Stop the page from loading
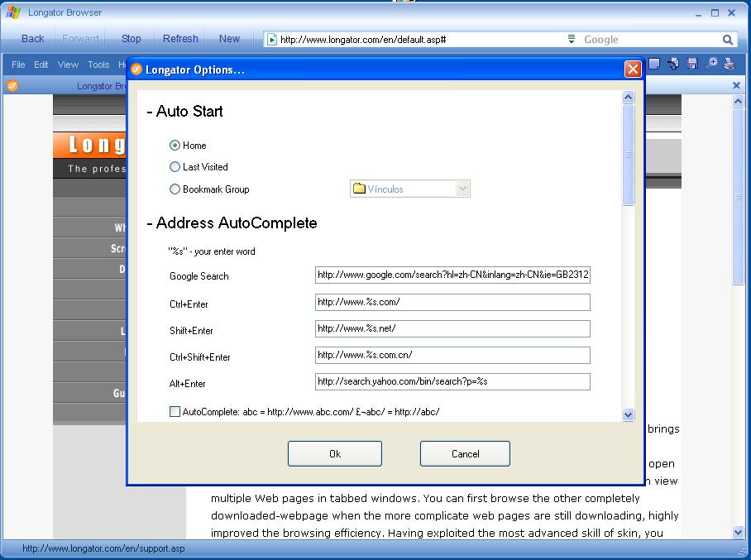The height and width of the screenshot is (560, 751). [132, 39]
